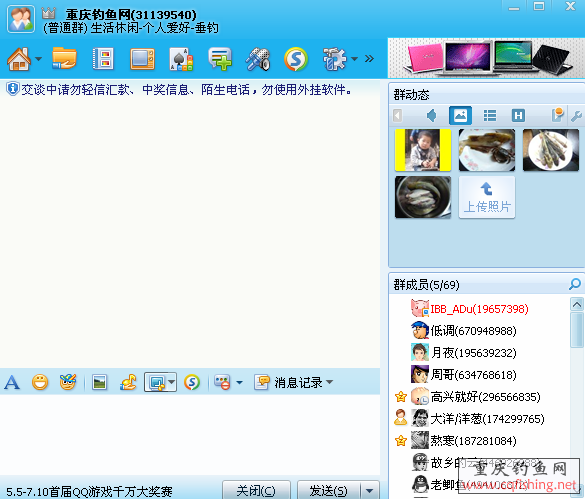Select member IBB_ADu(19657398)
585x499 pixels.
pos(479,309)
